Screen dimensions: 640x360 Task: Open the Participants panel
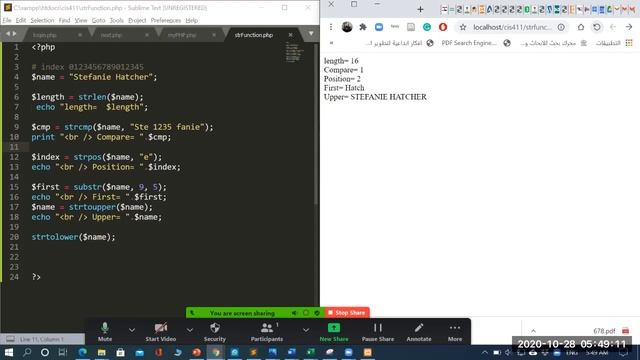[x=267, y=332]
